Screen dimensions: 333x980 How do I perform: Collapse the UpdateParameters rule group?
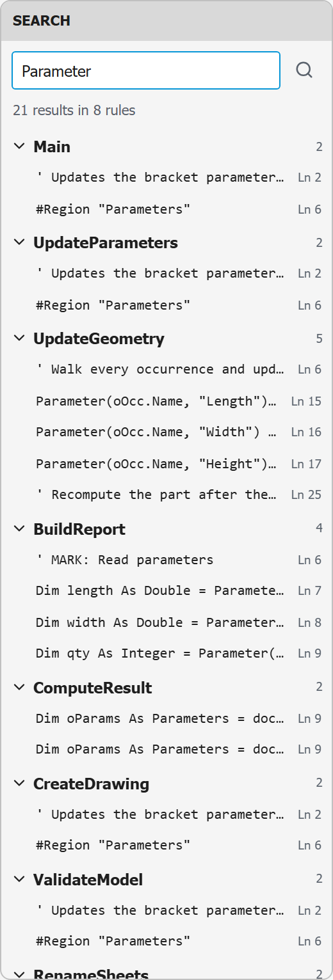click(19, 242)
